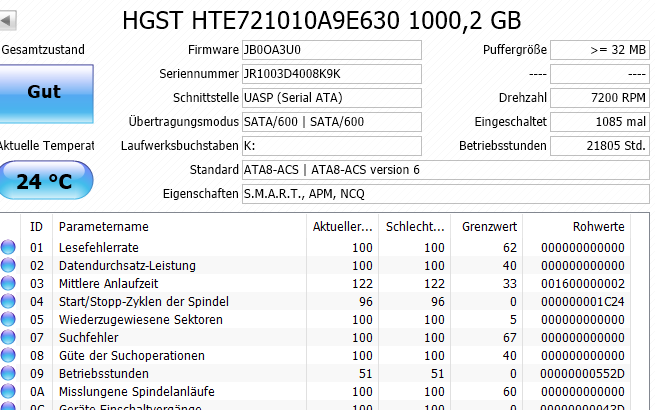
Task: Click status orb for Lesefehlerrate row
Action: 8,247
